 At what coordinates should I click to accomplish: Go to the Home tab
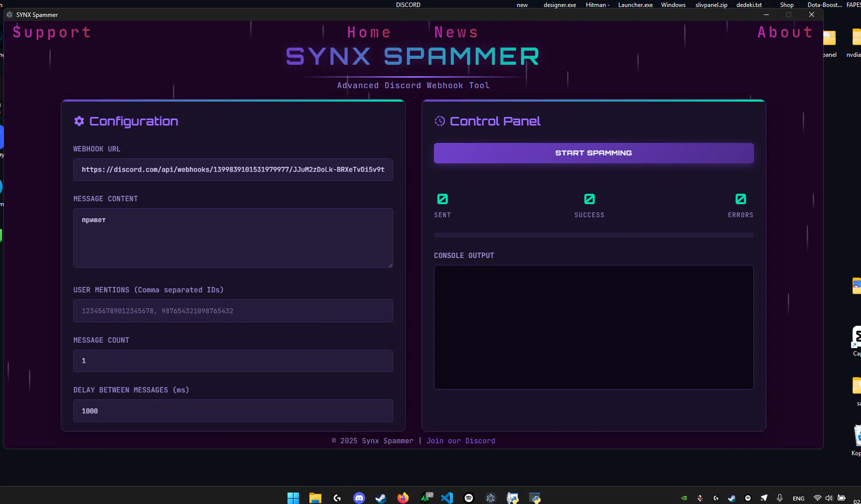click(369, 32)
